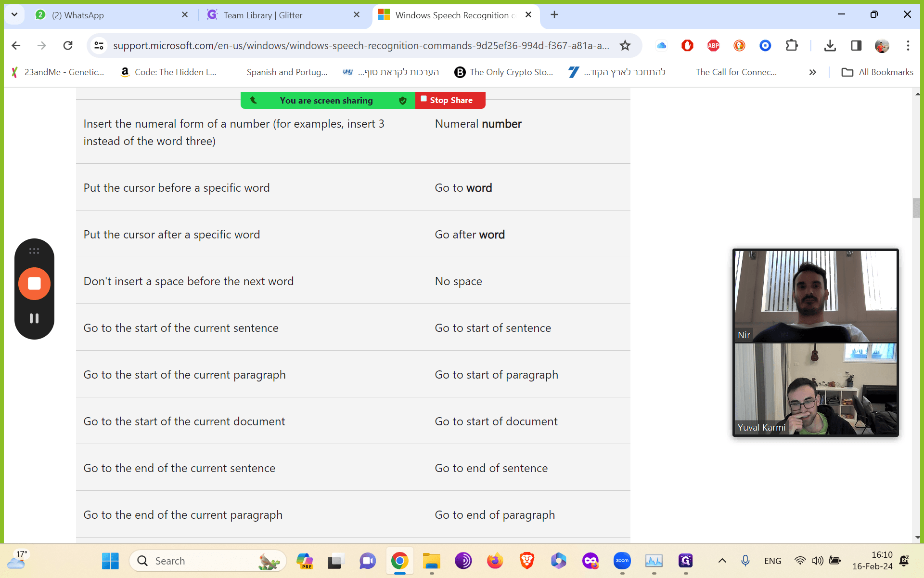
Task: Open Firefox from the taskbar
Action: pyautogui.click(x=495, y=561)
